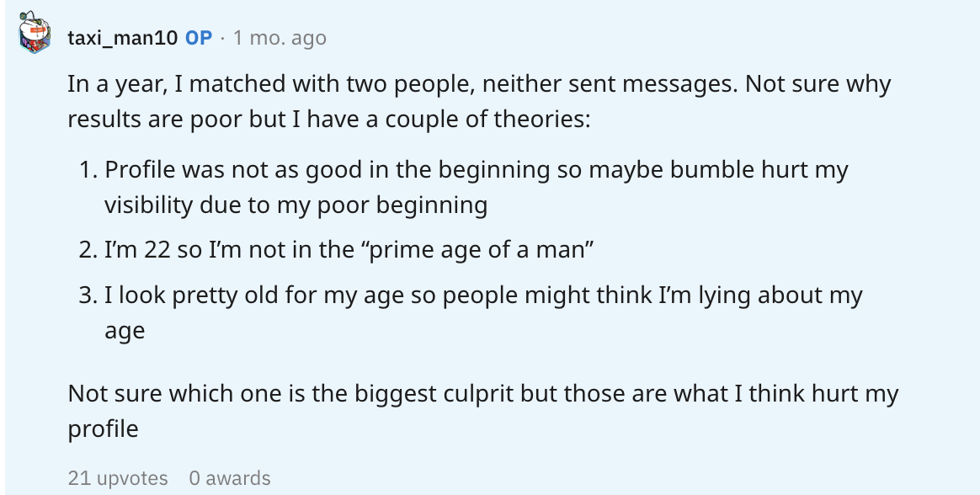Open the taxi_man10 username profile link

pyautogui.click(x=122, y=38)
